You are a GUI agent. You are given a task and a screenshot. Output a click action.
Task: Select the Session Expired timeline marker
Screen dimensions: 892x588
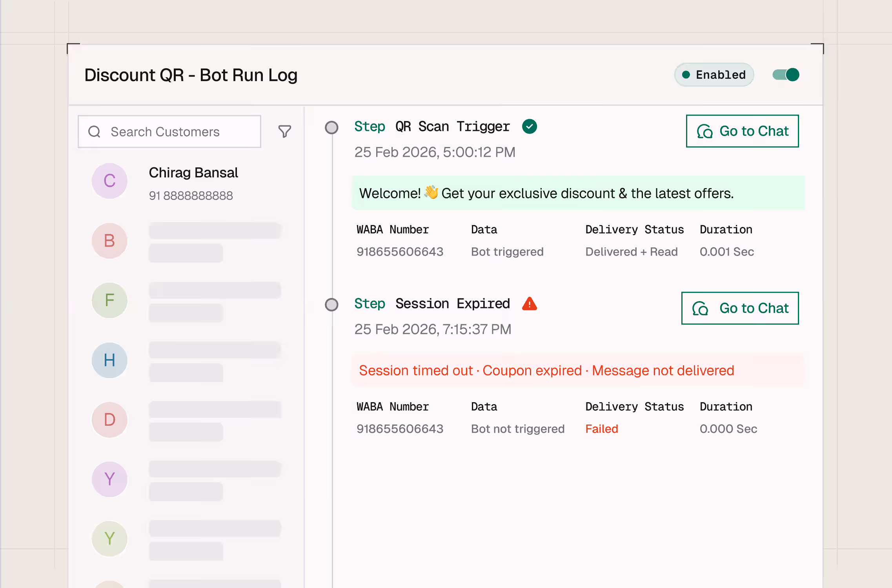(x=331, y=305)
